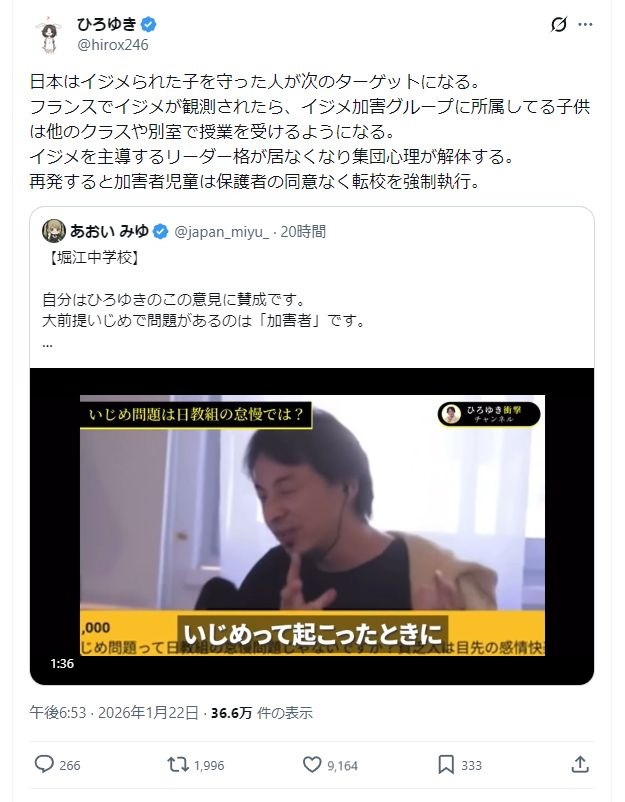Click verified badge next to あおい みゆ
Image resolution: width=625 pixels, height=802 pixels.
coord(161,232)
